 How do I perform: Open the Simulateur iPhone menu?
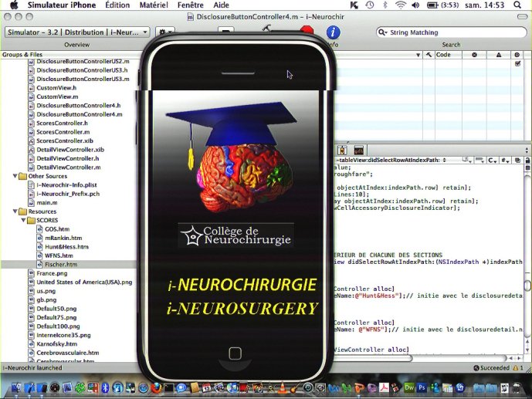[62, 5]
